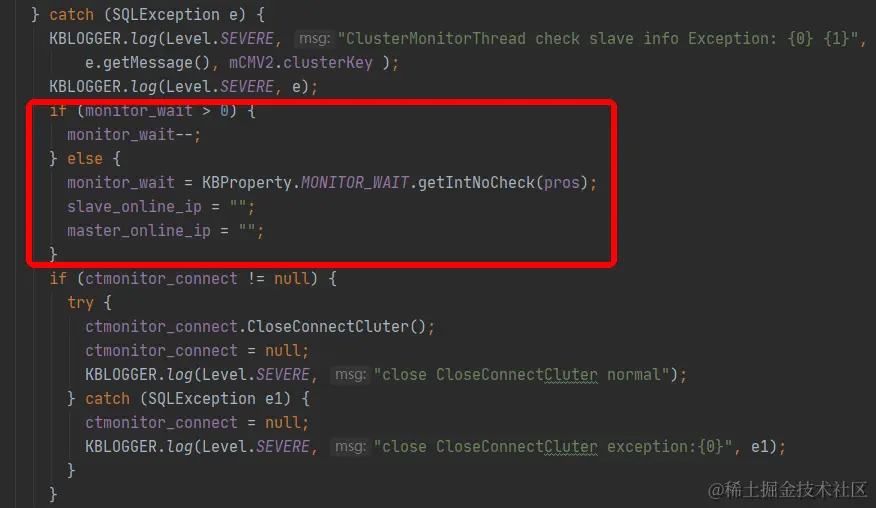
Task: Click the msg: hint before "close CloseConnectCluter normal"
Action: [350, 374]
